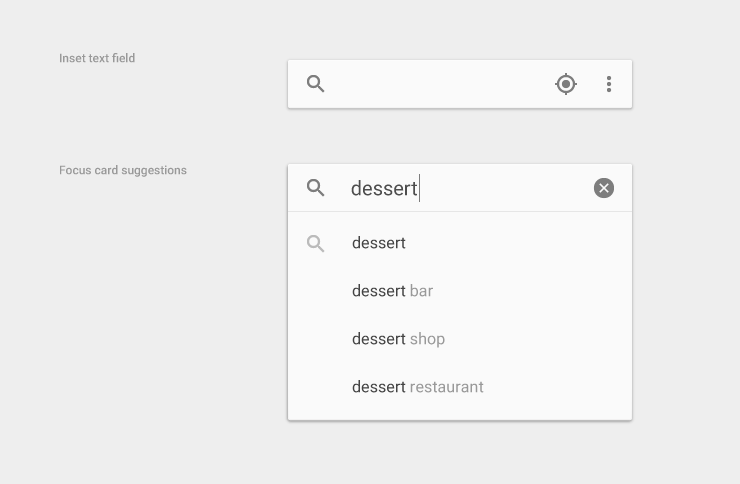Click the typed word 'dessert' in search box
Screen dimensions: 740x484
coord(383,188)
